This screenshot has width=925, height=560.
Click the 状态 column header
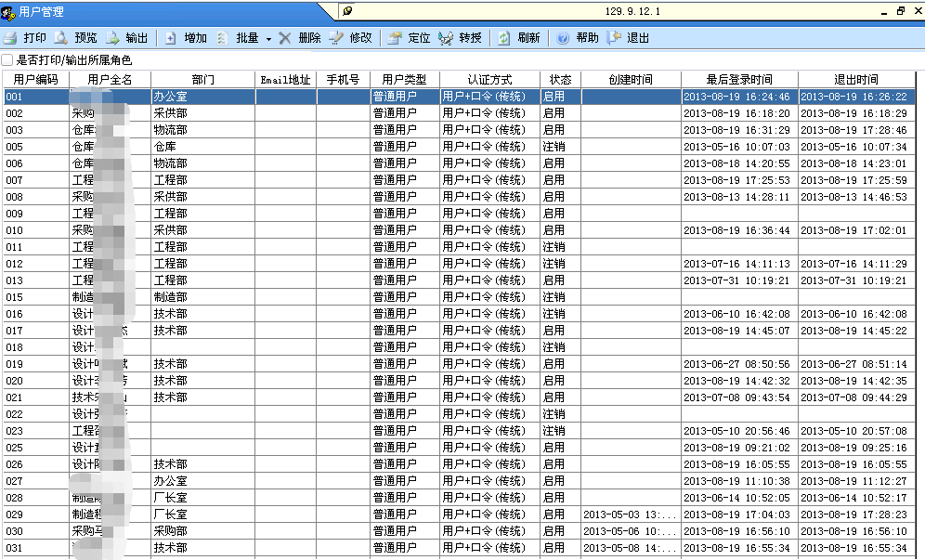coord(560,80)
